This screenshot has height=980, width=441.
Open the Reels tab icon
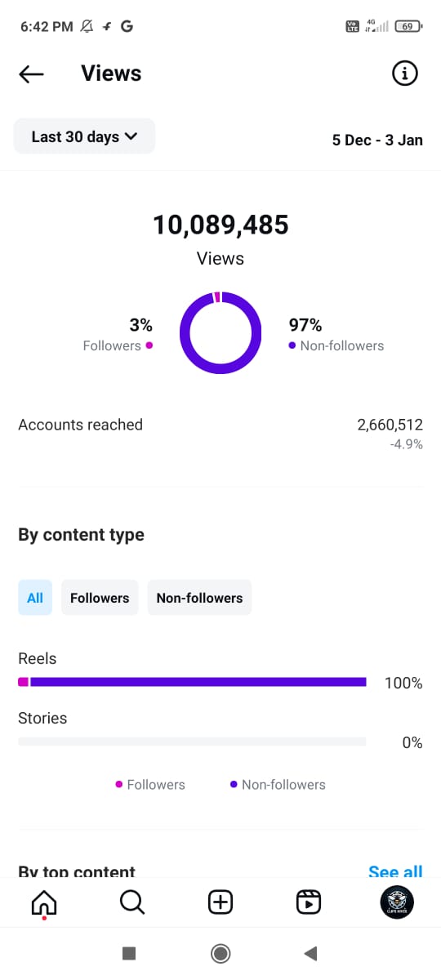308,902
